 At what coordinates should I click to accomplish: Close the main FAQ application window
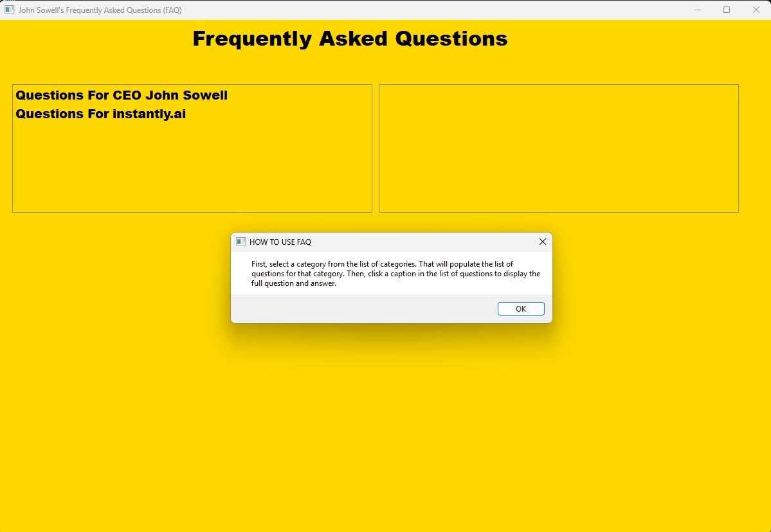point(756,10)
